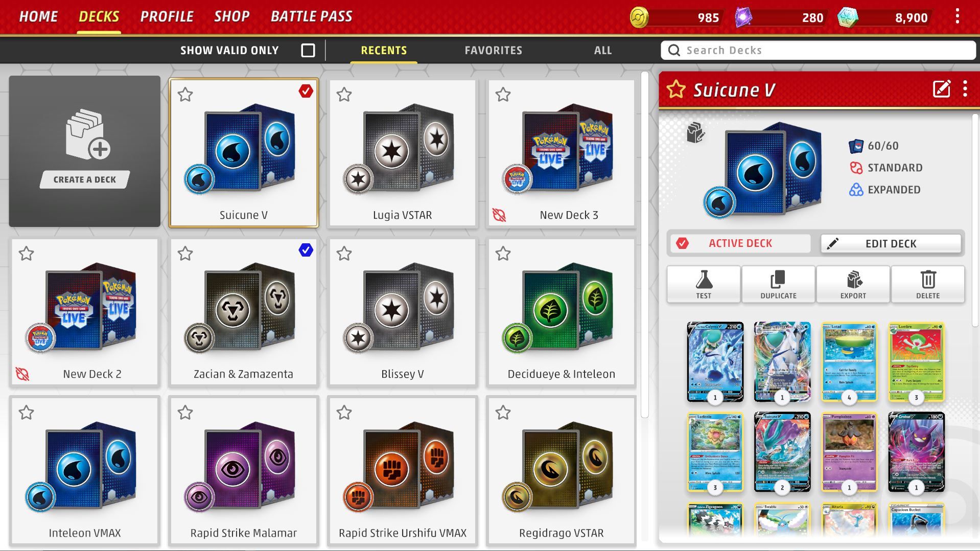Viewport: 980px width, 551px height.
Task: Click the deck list vertical scrollbar
Action: pos(644,244)
